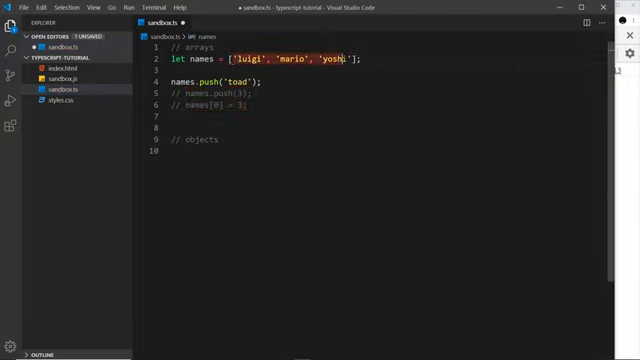
Task: Open the Source Control view
Action: [10, 76]
